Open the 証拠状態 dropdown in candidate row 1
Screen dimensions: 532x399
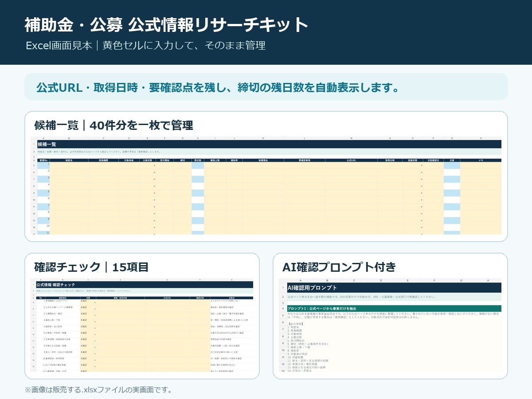(422, 165)
